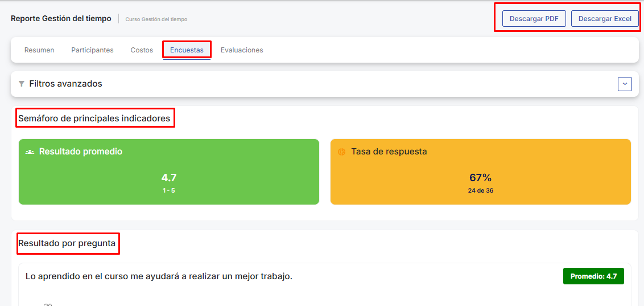Screen dimensions: 644x306
Task: Go to the Costos tab
Action: pos(142,50)
